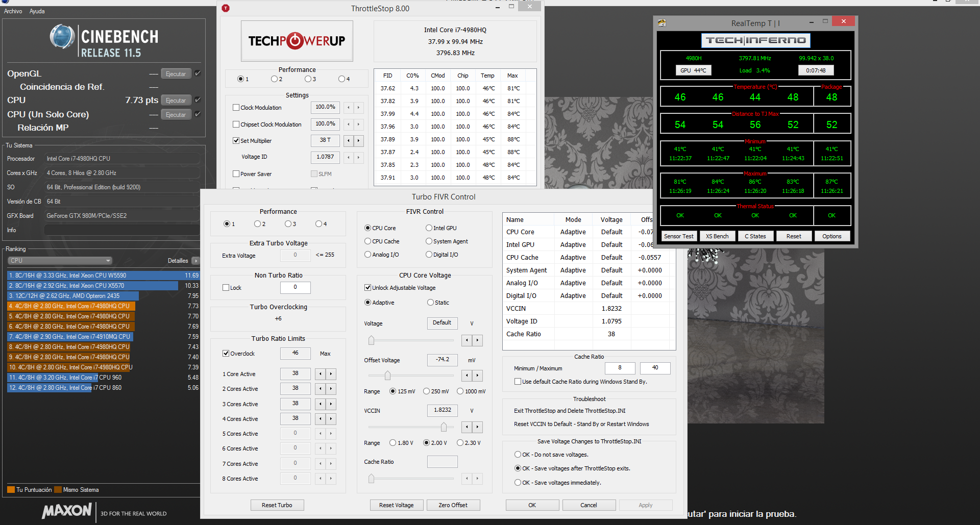980x525 pixels.
Task: Decrease 1 Core Active ratio arrow
Action: coord(321,374)
